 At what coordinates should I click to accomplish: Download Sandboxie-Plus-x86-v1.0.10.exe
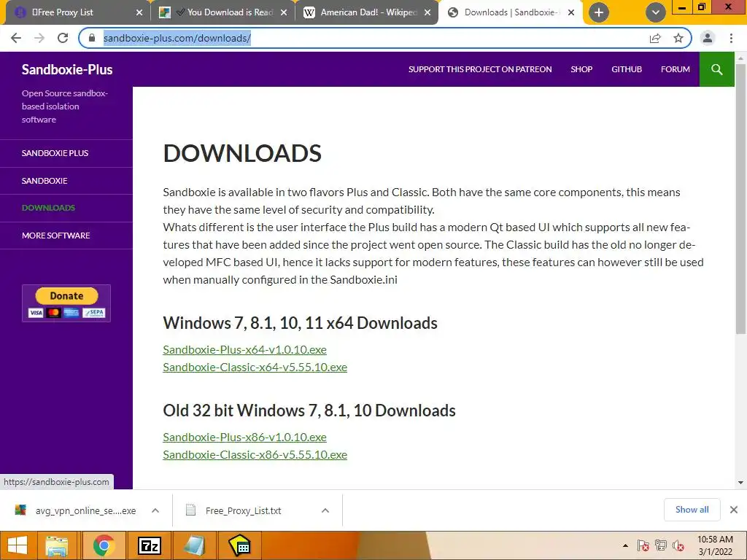click(244, 437)
